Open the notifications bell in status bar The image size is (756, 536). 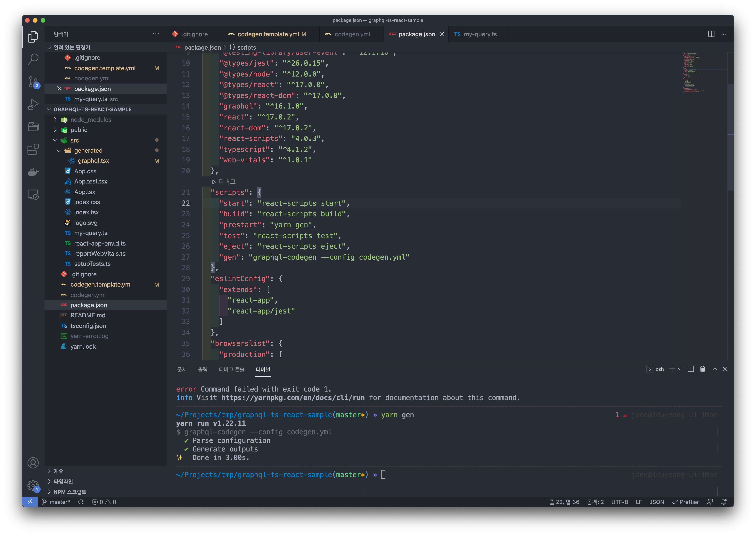pos(724,502)
